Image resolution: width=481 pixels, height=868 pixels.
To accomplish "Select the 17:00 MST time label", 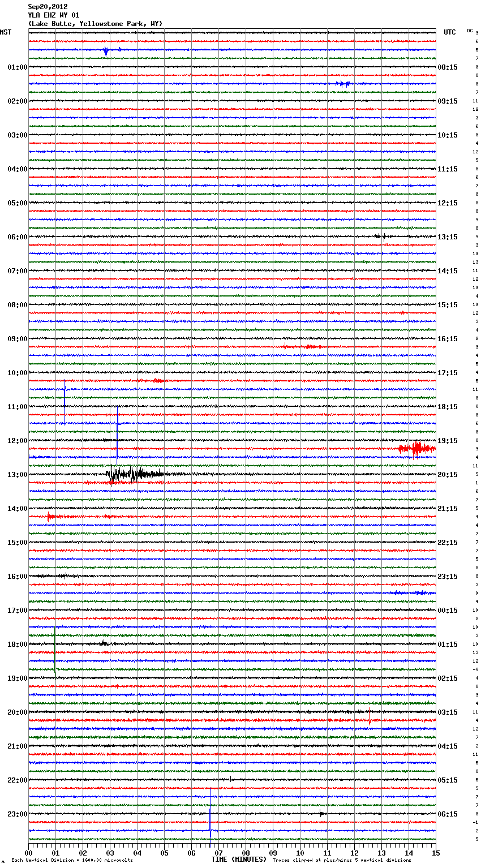I will (18, 611).
